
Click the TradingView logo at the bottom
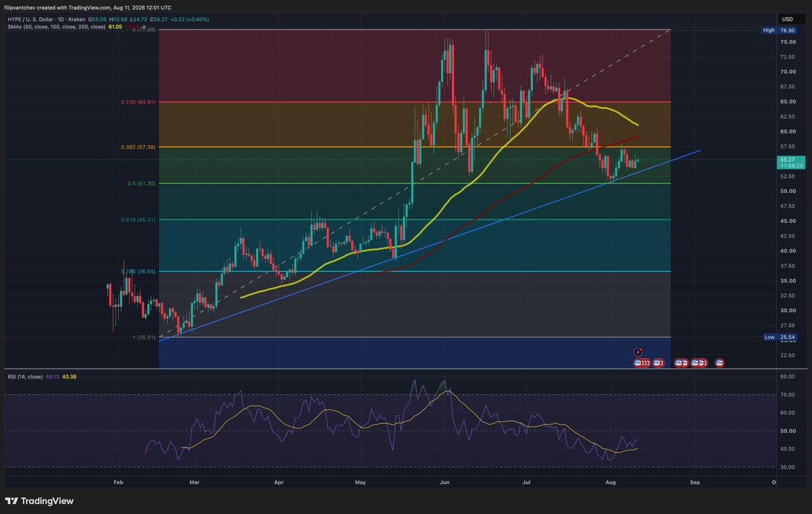39,500
